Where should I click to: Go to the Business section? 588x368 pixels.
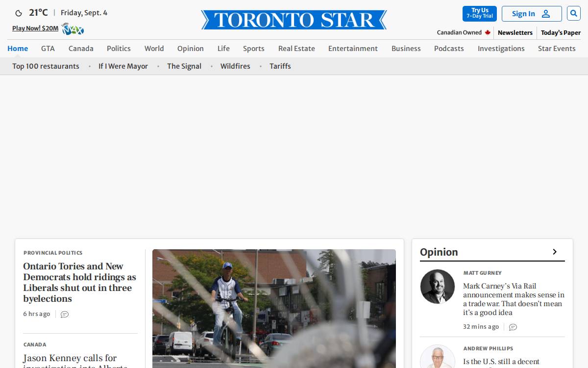406,49
